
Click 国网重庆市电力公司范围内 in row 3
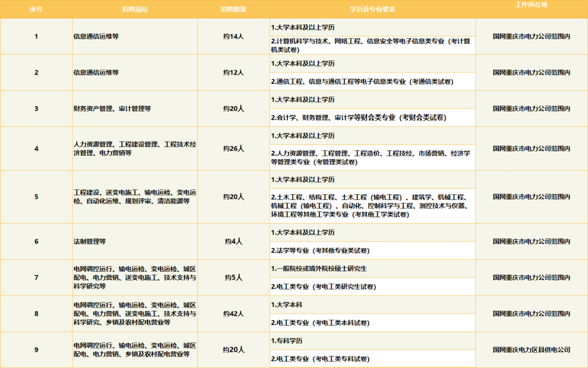pos(531,108)
